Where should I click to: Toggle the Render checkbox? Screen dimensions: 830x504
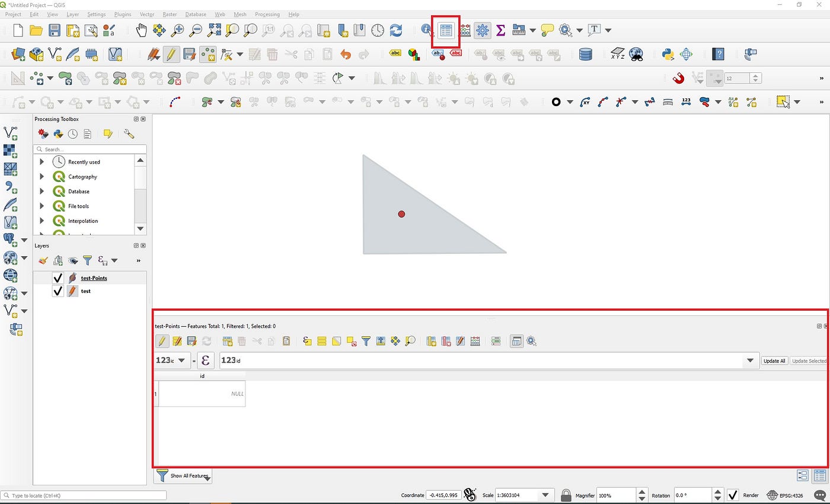[x=733, y=495]
